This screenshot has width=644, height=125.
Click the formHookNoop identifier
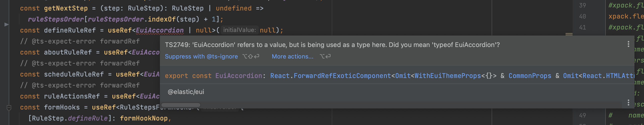click(x=144, y=118)
